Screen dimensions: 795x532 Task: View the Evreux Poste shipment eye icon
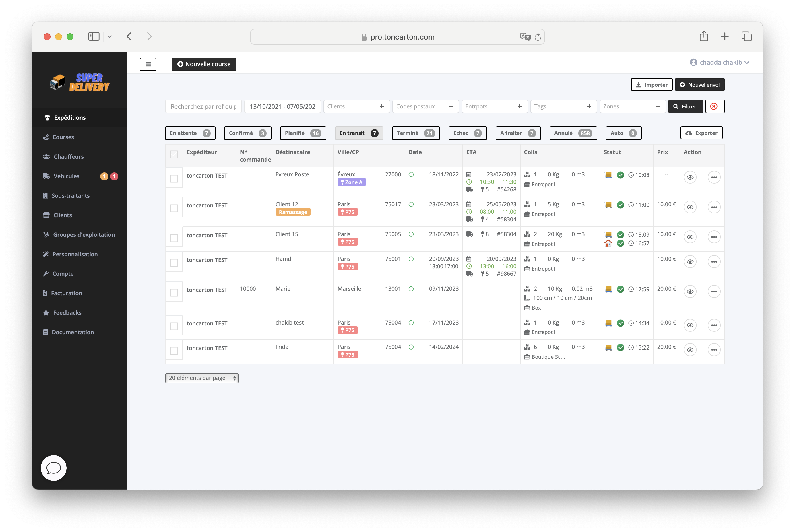click(690, 177)
